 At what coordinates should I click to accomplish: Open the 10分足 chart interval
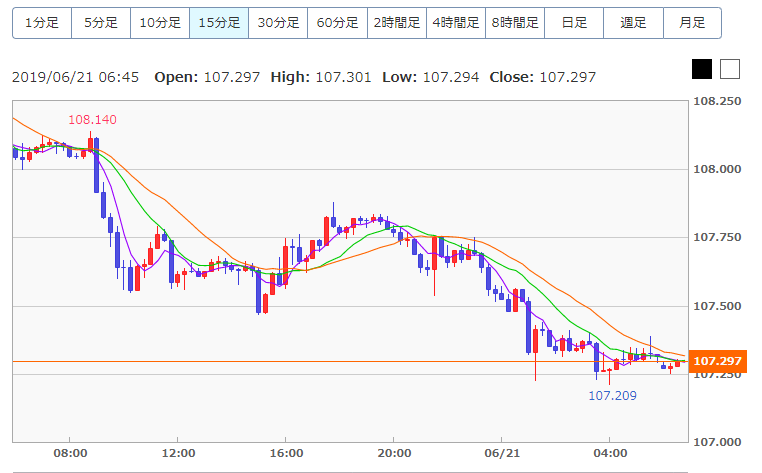click(160, 23)
